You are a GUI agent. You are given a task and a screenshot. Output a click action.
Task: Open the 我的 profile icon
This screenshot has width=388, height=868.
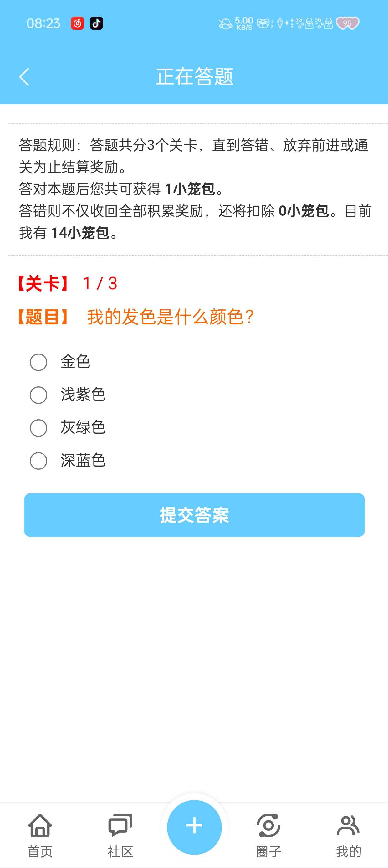point(349,825)
